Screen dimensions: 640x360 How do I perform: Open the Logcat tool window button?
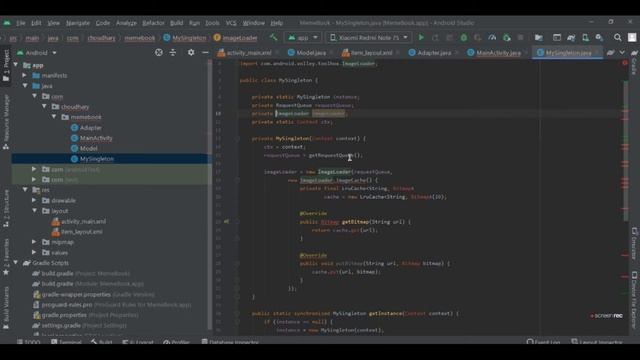138,342
